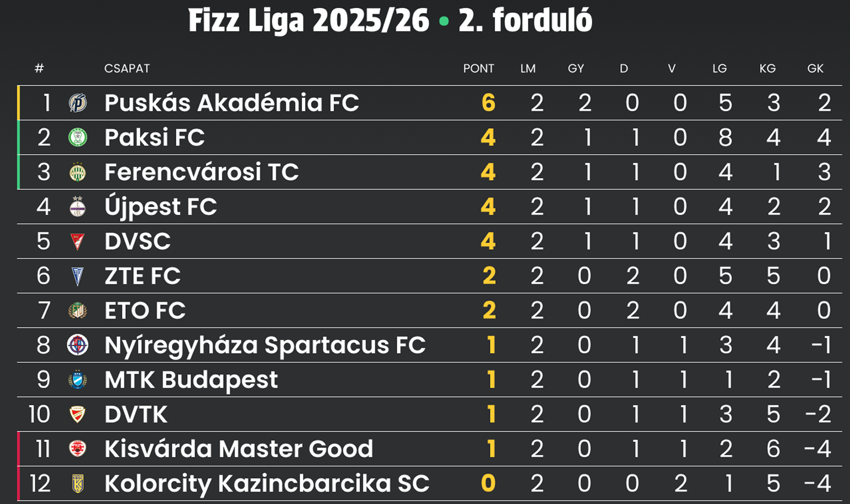Click the MTK Budapest club logo
Viewport: 850px width, 504px height.
(77, 379)
